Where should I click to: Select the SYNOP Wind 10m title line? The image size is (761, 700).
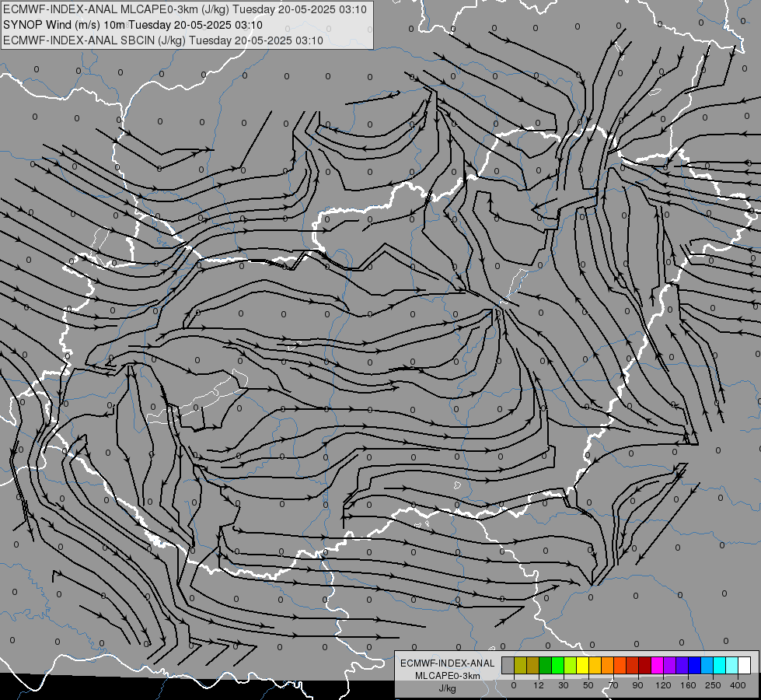(133, 25)
